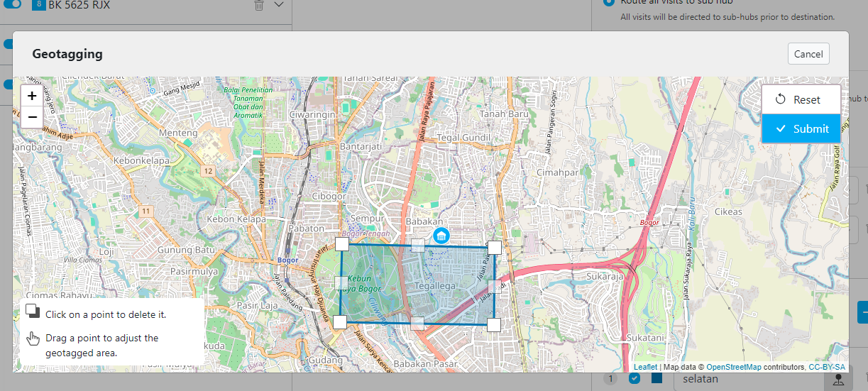Open the OpenStreetMap attribution link
868x391 pixels.
coord(733,367)
